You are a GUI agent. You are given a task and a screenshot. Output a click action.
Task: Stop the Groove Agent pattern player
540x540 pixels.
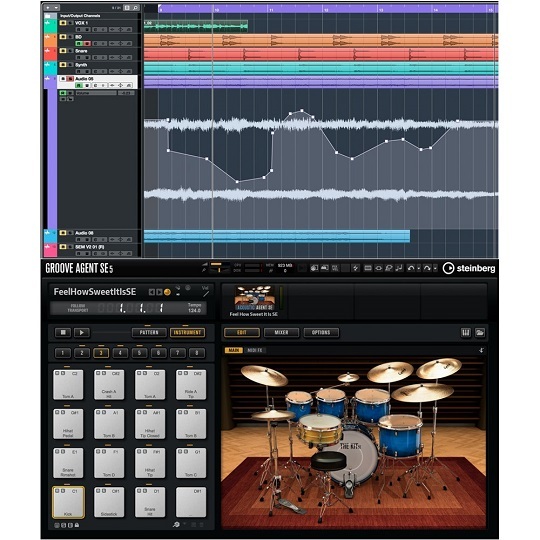click(63, 332)
